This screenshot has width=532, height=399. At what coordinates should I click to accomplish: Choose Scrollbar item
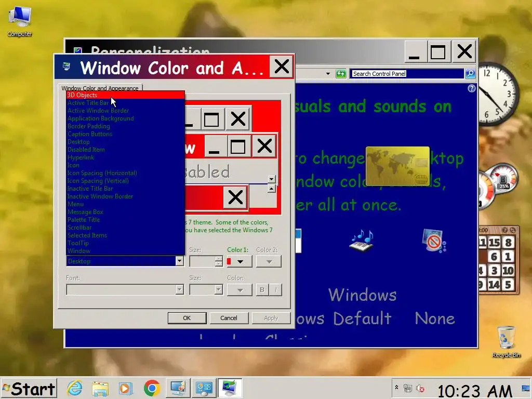(126, 228)
